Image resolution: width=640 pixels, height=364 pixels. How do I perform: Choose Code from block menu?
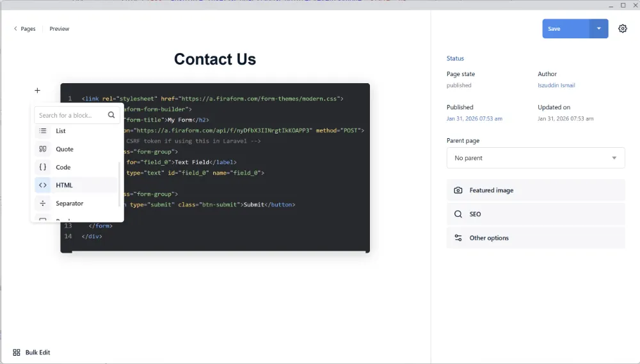tap(76, 167)
